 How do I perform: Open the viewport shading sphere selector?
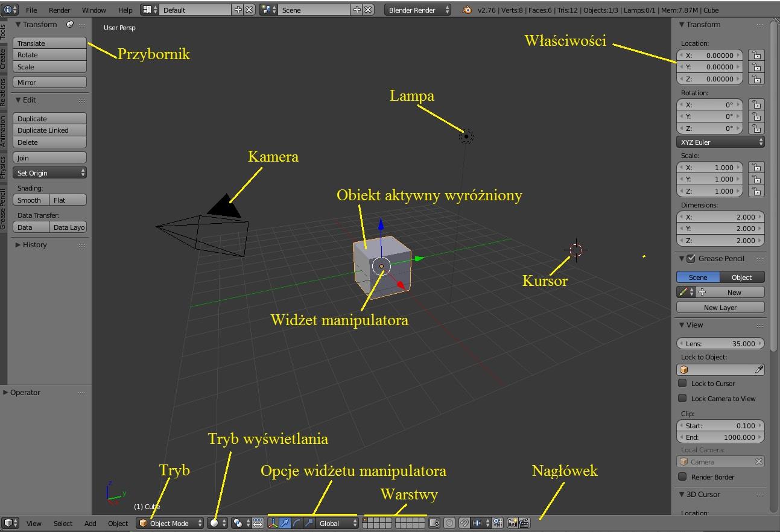tap(217, 523)
